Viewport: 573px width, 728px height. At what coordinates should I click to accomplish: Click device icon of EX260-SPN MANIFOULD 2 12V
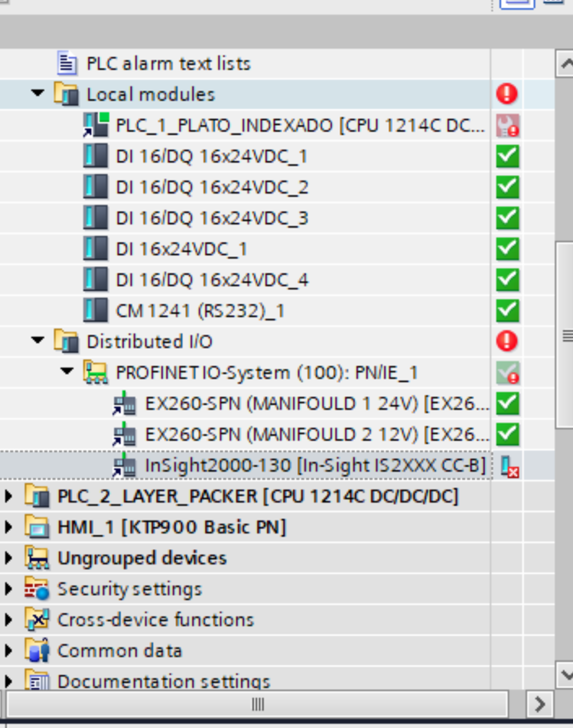pos(125,435)
